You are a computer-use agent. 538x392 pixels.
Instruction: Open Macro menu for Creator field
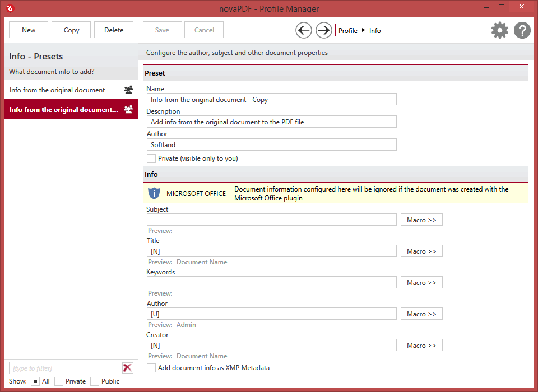pos(421,346)
